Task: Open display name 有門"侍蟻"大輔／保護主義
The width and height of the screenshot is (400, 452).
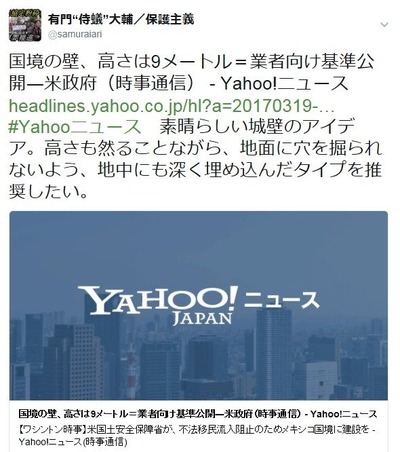Action: pyautogui.click(x=121, y=19)
